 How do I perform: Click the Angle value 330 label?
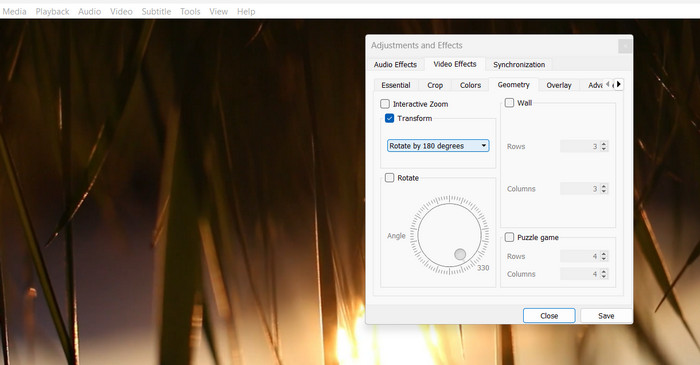[483, 268]
